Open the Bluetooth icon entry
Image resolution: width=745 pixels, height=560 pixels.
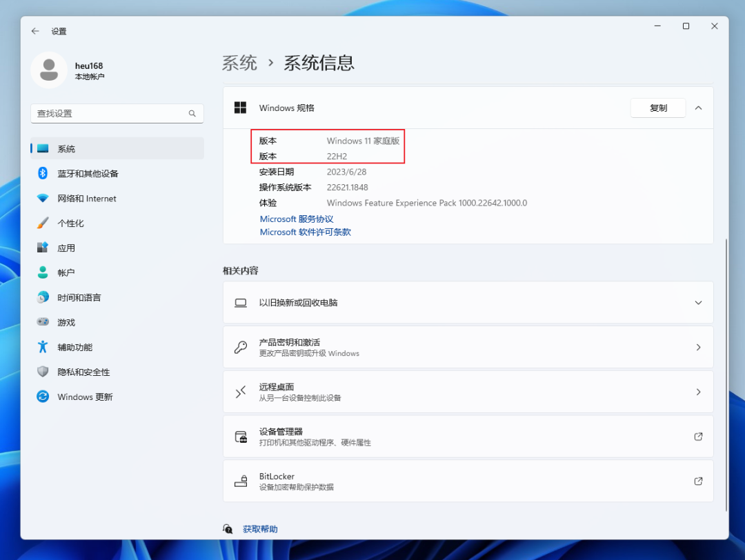click(43, 173)
